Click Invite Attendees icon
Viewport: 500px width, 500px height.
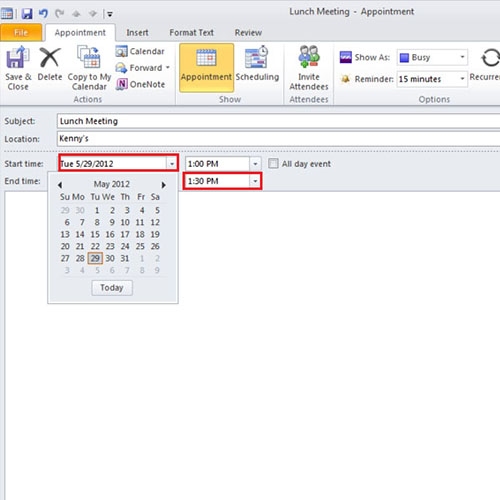click(x=309, y=57)
